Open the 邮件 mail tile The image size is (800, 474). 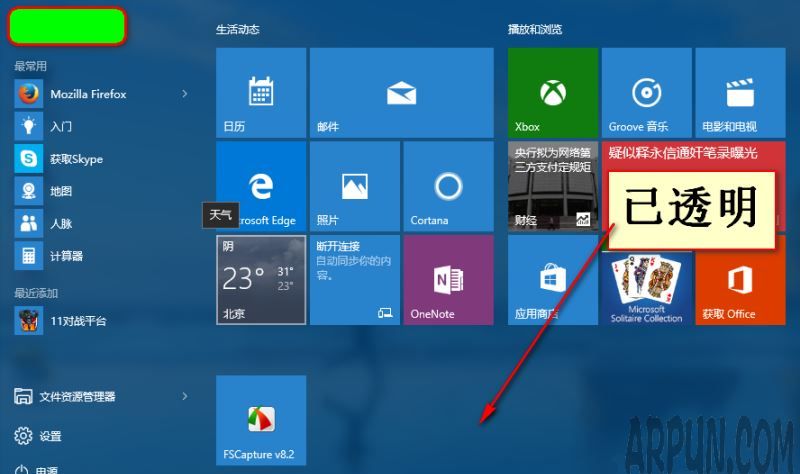[x=402, y=92]
